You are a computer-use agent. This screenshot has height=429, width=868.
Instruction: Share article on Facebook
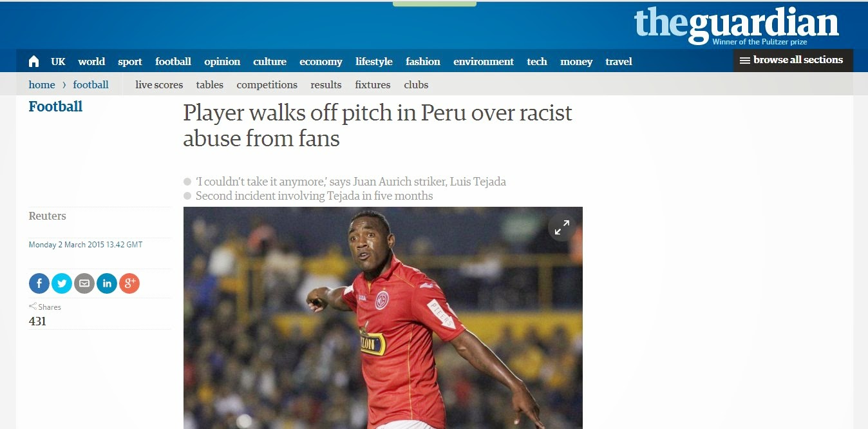(39, 283)
